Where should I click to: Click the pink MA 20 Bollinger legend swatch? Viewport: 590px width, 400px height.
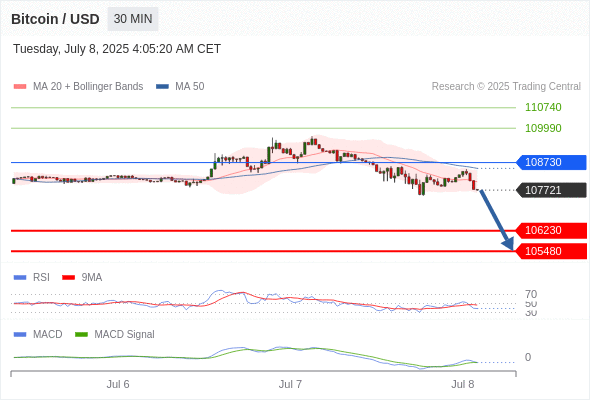(20, 87)
